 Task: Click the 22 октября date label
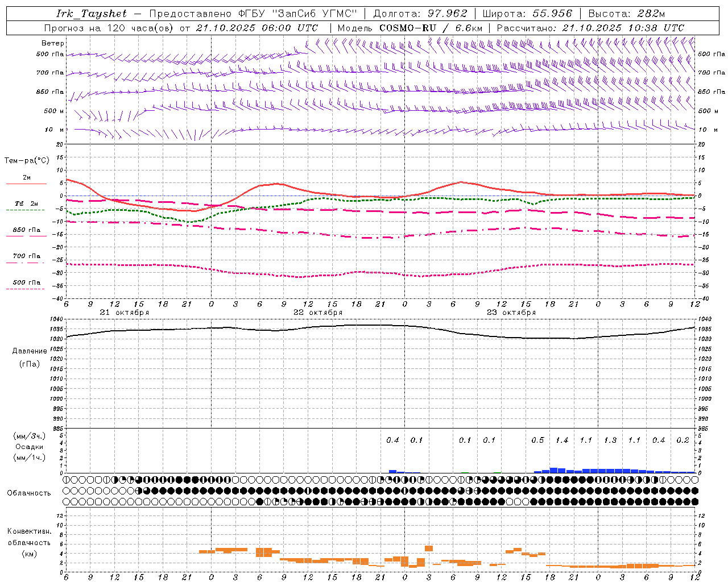[318, 313]
